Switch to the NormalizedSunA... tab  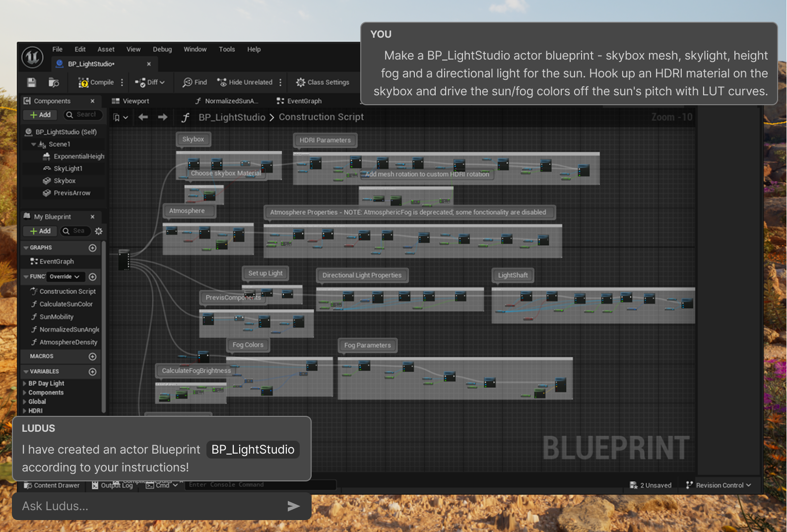click(x=227, y=101)
